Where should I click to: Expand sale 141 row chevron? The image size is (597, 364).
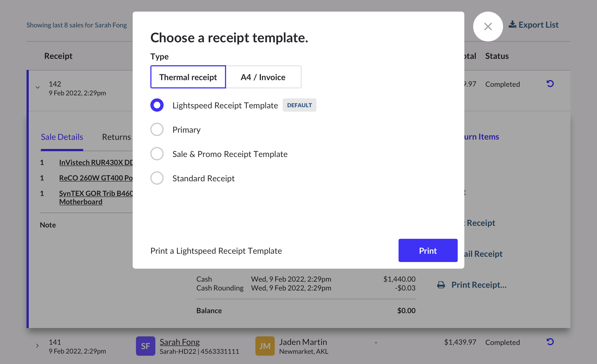[x=37, y=346]
